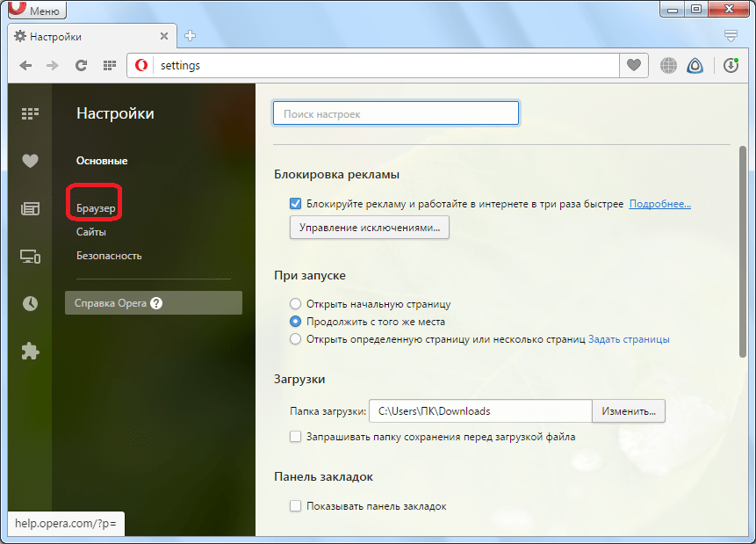This screenshot has width=756, height=544.
Task: Enable asking for download folder checkbox
Action: coord(296,436)
